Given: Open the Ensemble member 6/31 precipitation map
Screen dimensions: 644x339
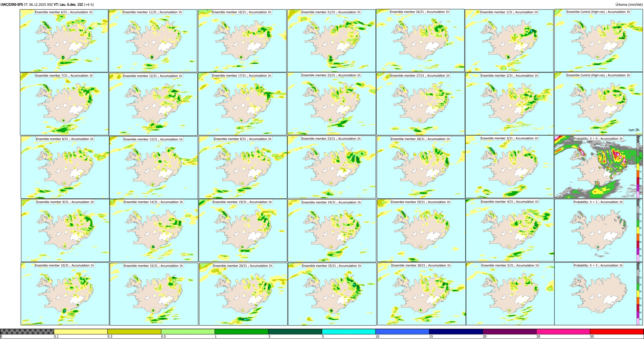Looking at the screenshot, I should pyautogui.click(x=64, y=41).
